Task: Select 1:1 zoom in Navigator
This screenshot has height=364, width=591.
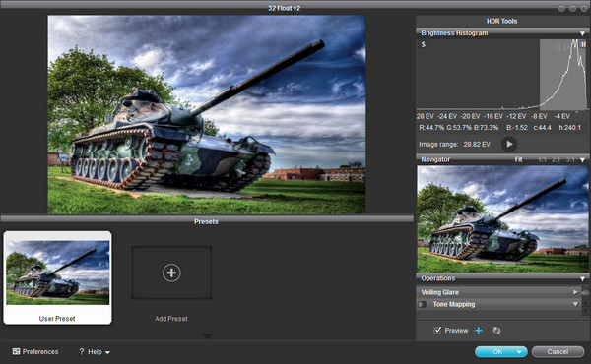Action: (542, 160)
